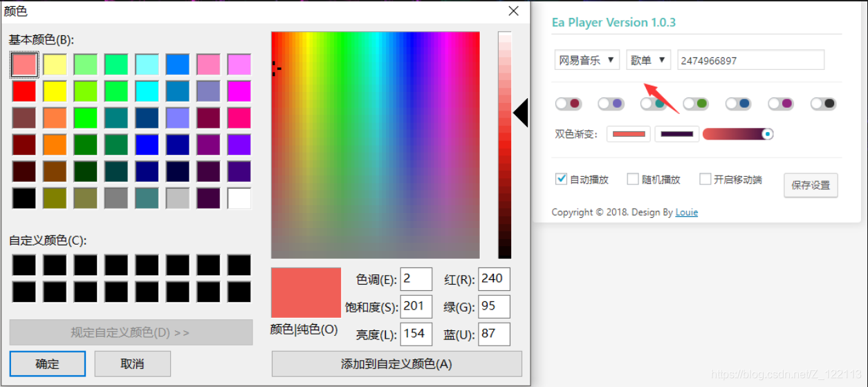Click the 规定自定义颜色(D) button

click(131, 332)
